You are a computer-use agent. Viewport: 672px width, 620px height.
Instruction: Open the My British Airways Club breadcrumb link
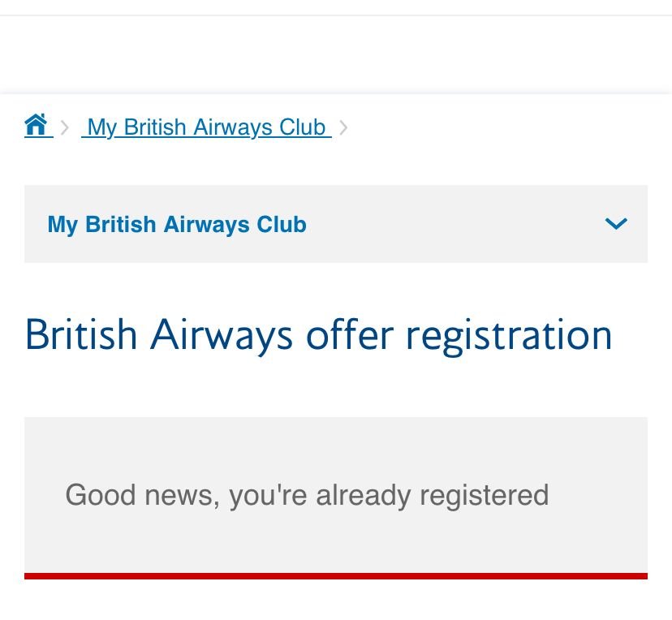click(x=206, y=128)
